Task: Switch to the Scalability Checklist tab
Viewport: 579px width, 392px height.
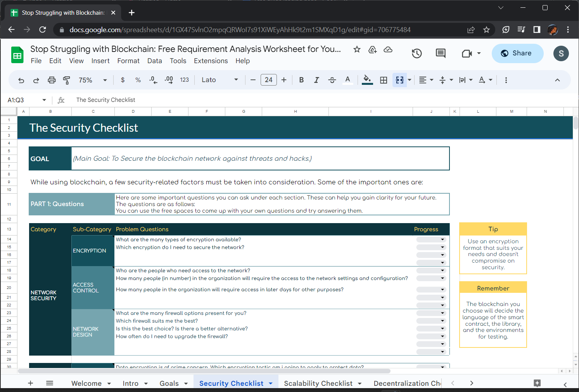Action: coord(318,383)
